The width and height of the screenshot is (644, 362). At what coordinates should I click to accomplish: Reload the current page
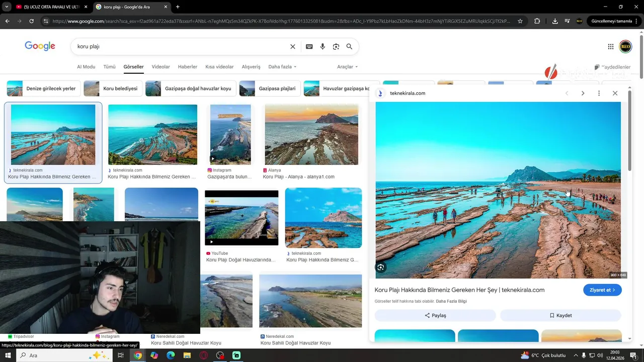pyautogui.click(x=31, y=21)
